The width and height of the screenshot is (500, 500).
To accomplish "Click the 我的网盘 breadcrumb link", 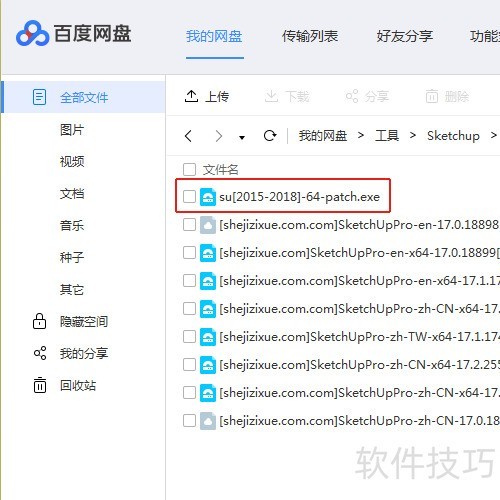I will click(323, 136).
